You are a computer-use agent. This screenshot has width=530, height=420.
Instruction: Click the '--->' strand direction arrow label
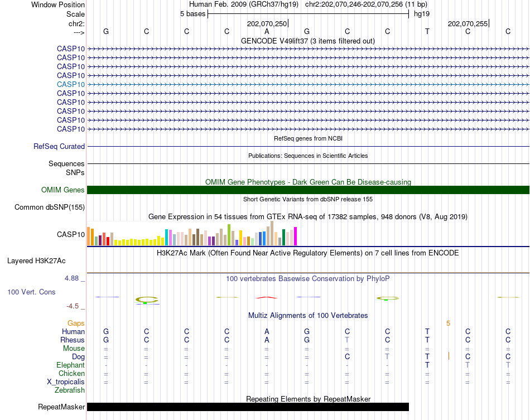coord(79,32)
